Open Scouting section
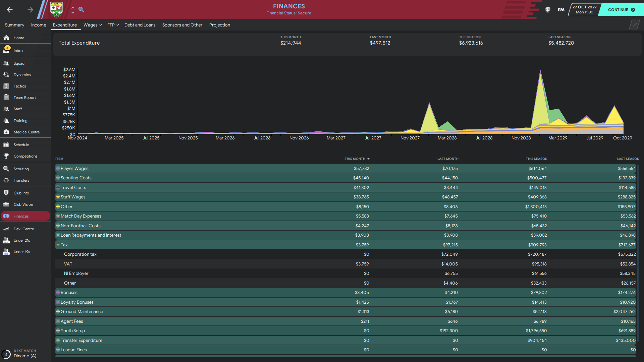644x362 pixels. 25,169
